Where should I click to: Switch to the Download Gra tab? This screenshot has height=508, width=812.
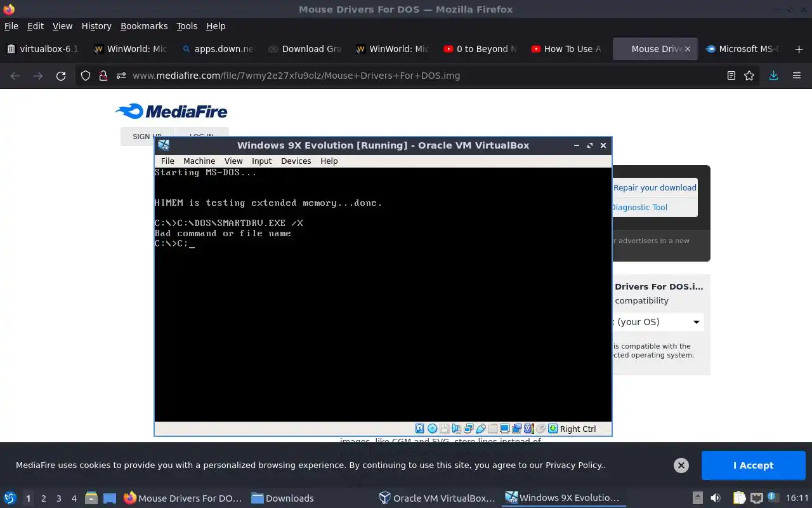tap(304, 49)
